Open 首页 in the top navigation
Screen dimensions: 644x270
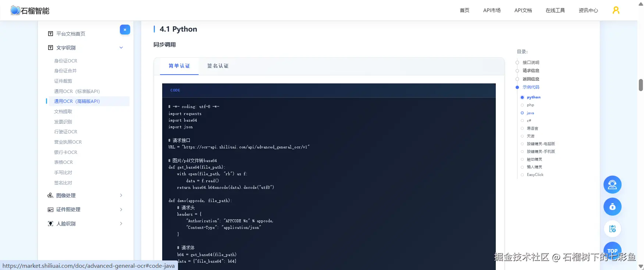pos(465,10)
